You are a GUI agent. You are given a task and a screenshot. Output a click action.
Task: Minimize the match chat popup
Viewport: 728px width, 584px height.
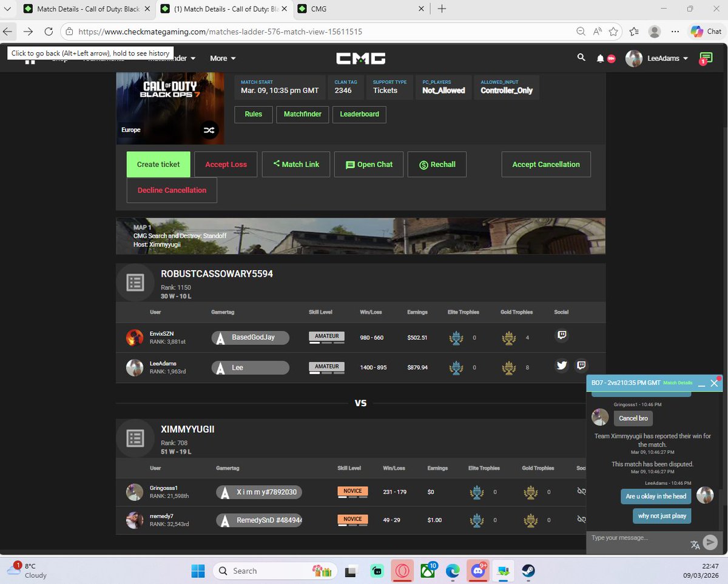tap(701, 384)
